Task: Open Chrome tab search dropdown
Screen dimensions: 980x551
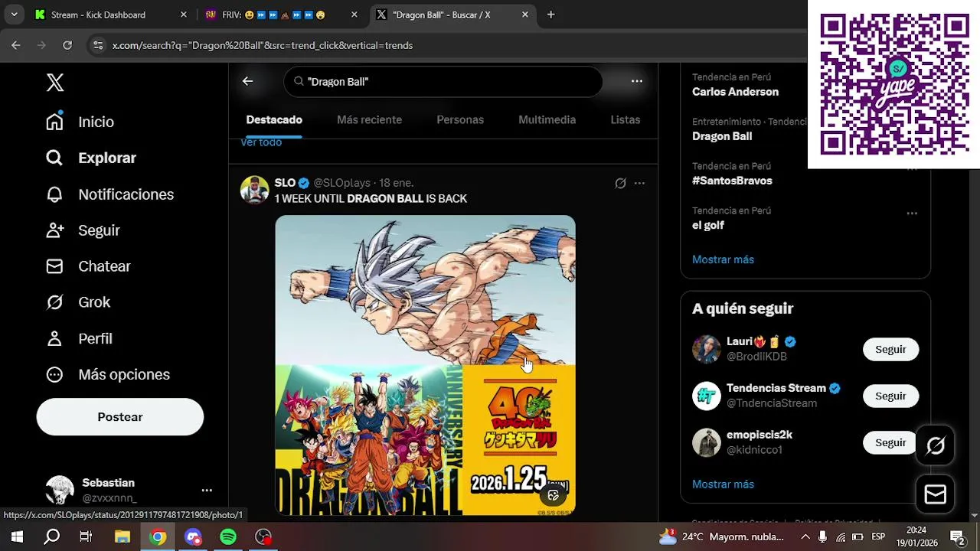Action: click(14, 15)
